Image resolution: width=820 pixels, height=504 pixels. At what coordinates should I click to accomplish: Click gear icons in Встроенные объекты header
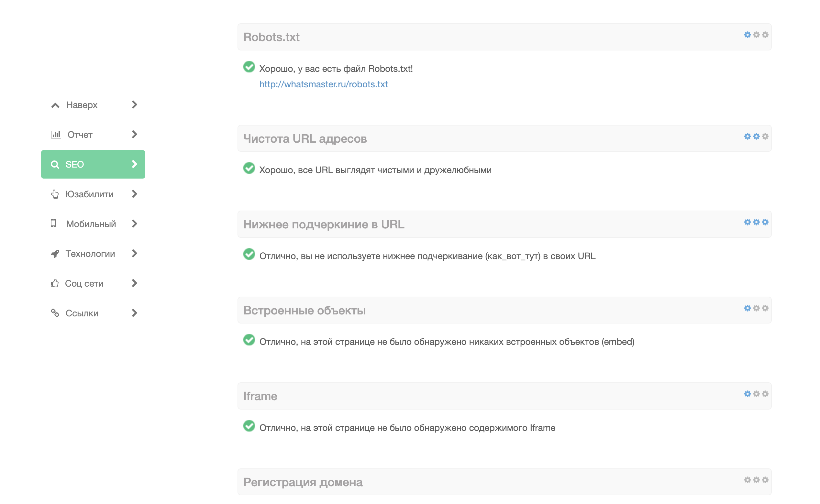click(x=756, y=308)
